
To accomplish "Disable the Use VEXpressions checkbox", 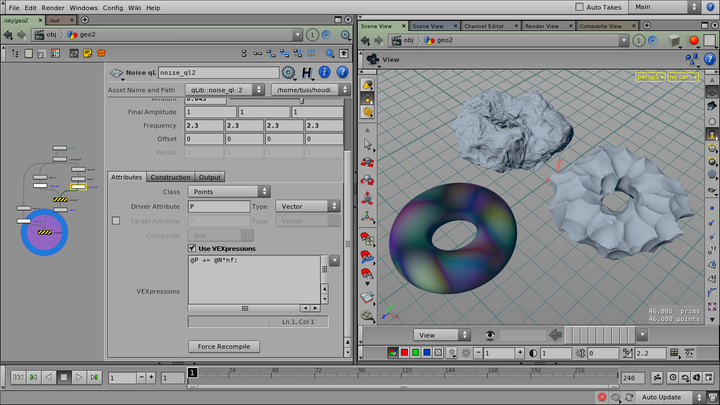I will tap(192, 248).
